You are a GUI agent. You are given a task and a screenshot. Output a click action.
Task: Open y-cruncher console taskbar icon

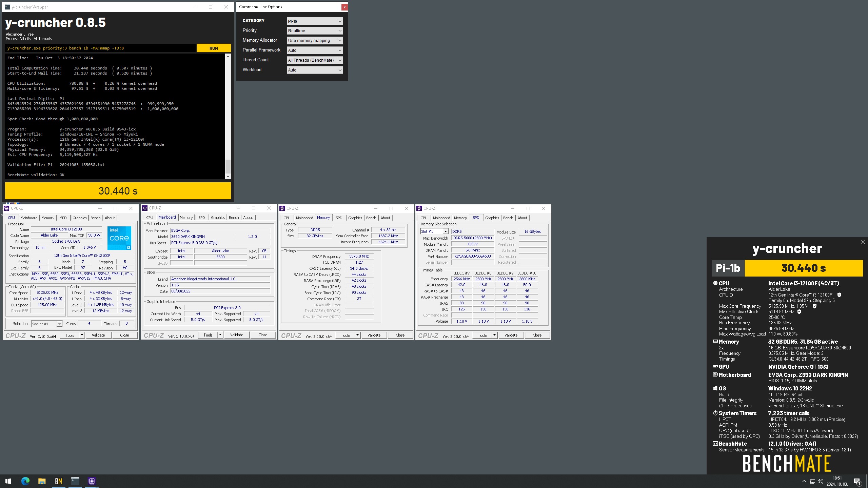pyautogui.click(x=75, y=481)
